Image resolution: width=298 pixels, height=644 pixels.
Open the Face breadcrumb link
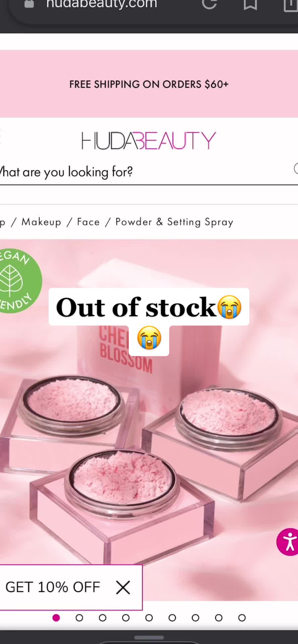click(88, 222)
